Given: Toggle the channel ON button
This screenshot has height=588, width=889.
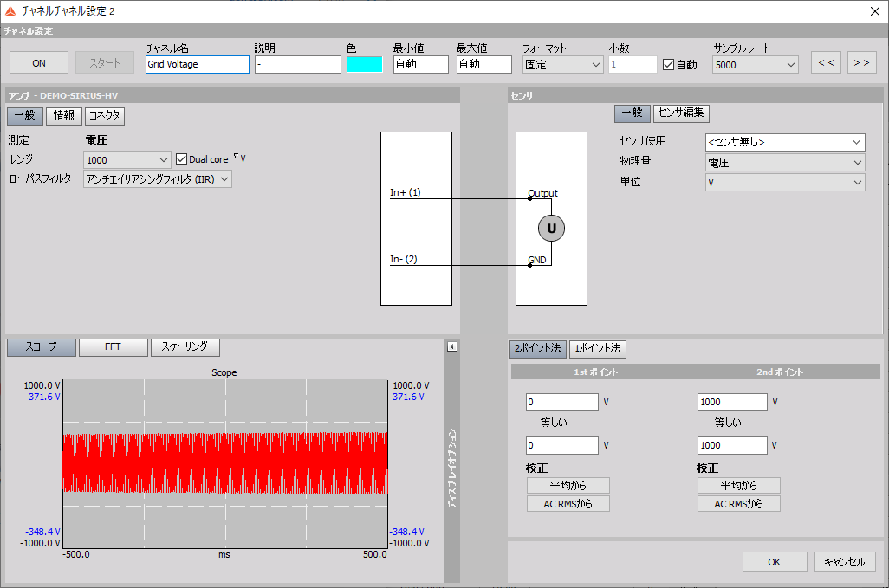Looking at the screenshot, I should (39, 63).
